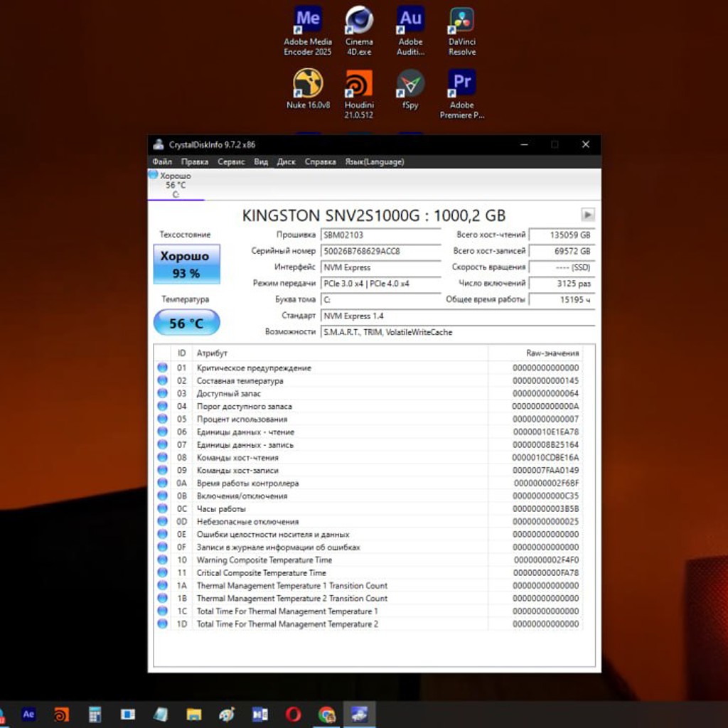Click the Интерфейс field showing NVM Express
Image resolution: width=728 pixels, height=728 pixels.
(380, 267)
